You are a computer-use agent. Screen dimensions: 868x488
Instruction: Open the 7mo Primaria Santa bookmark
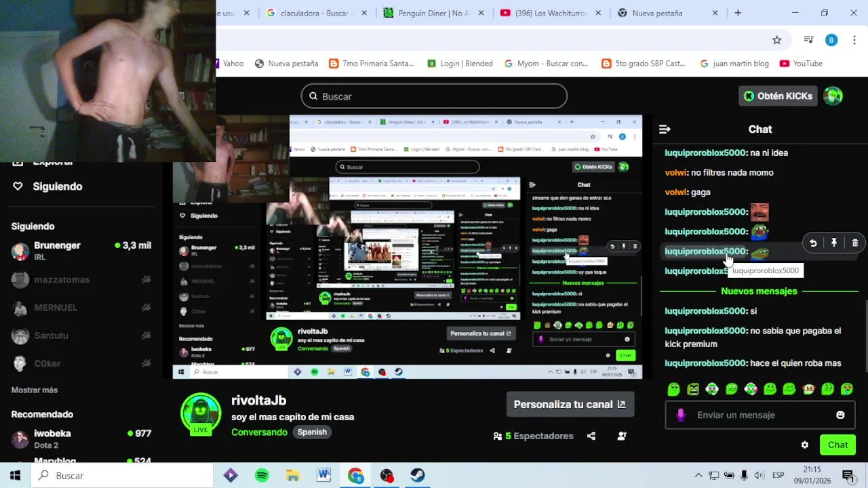pos(371,63)
